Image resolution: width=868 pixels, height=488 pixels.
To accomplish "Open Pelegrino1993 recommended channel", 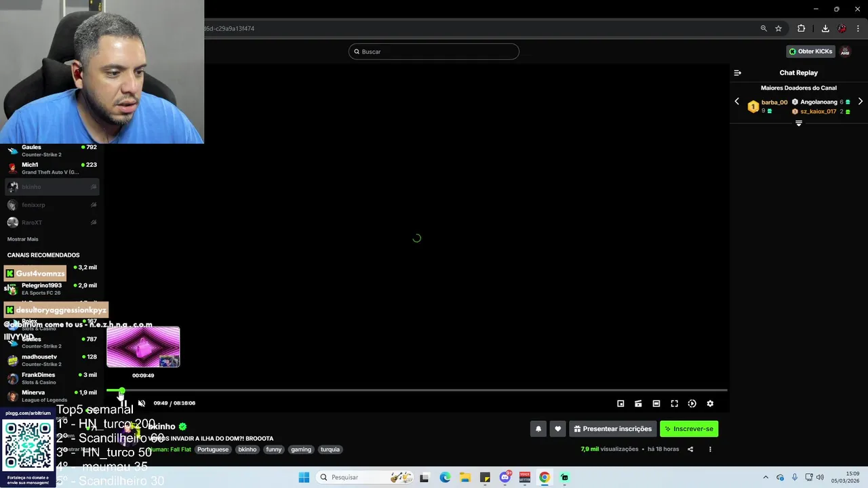I will click(x=52, y=289).
